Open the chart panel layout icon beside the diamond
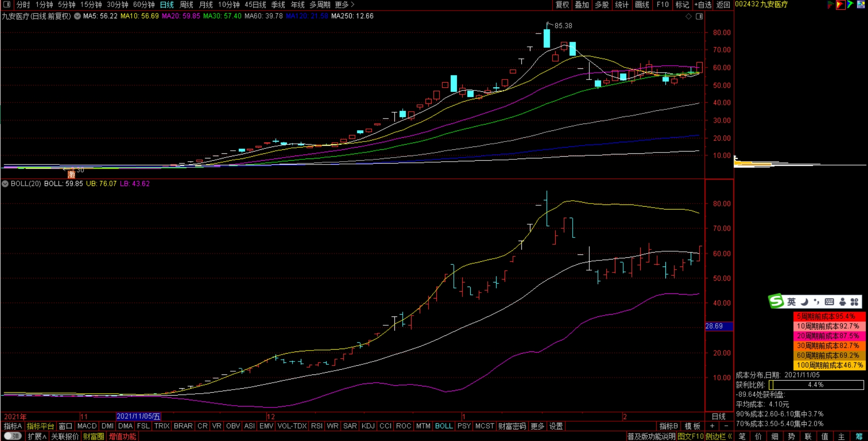Viewport: 868px width, 441px height. tap(699, 17)
